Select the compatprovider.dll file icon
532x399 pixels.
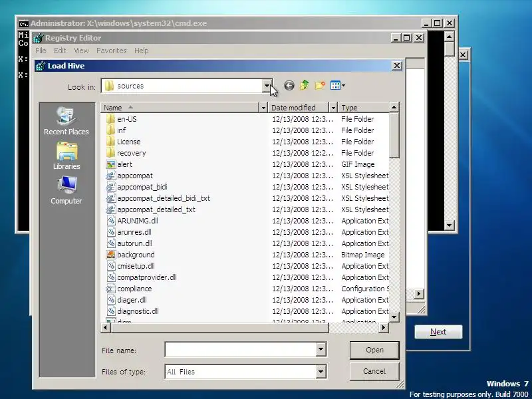(111, 277)
